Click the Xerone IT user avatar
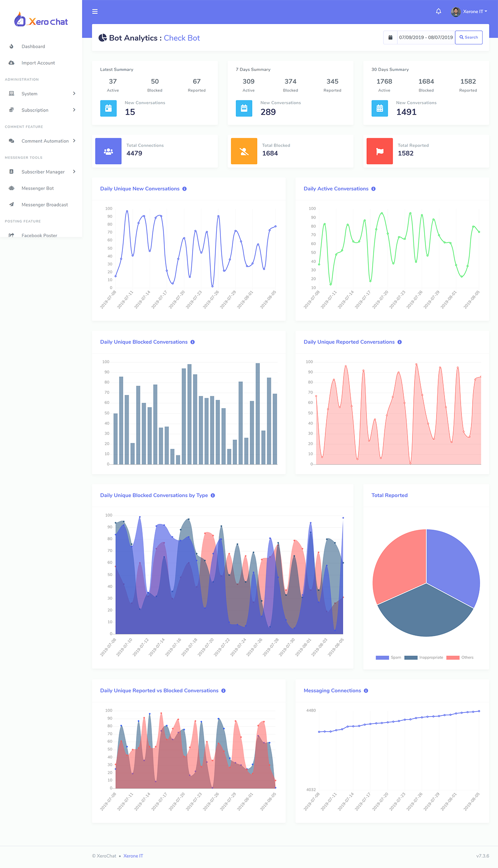The image size is (498, 868). click(456, 12)
